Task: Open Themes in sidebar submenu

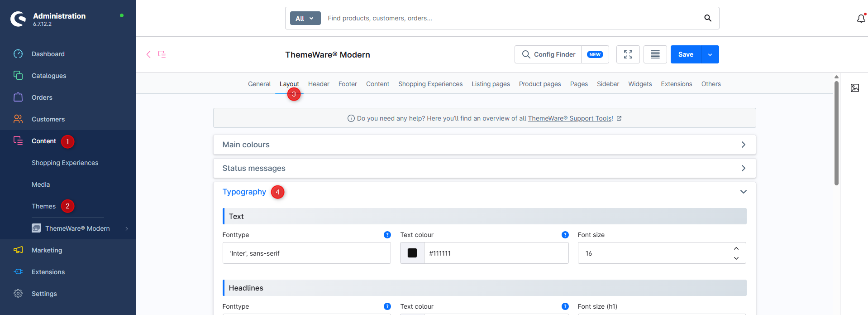Action: click(x=43, y=206)
